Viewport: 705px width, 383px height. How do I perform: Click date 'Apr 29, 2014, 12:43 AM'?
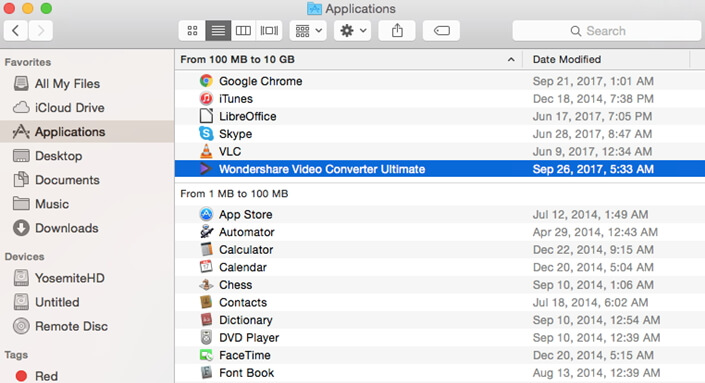click(595, 232)
